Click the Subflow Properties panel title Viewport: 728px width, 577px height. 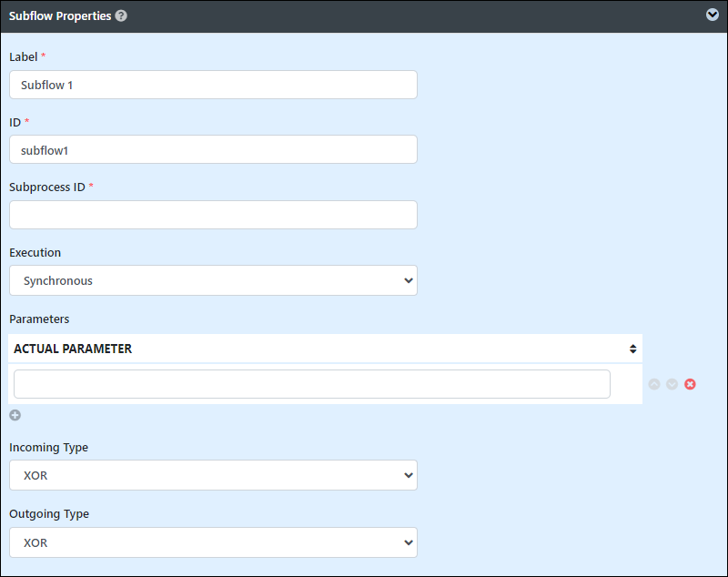[x=60, y=15]
